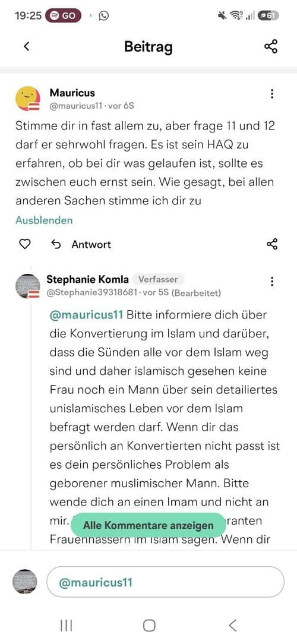Tap the Antwort reply button
This screenshot has width=297, height=644.
81,244
